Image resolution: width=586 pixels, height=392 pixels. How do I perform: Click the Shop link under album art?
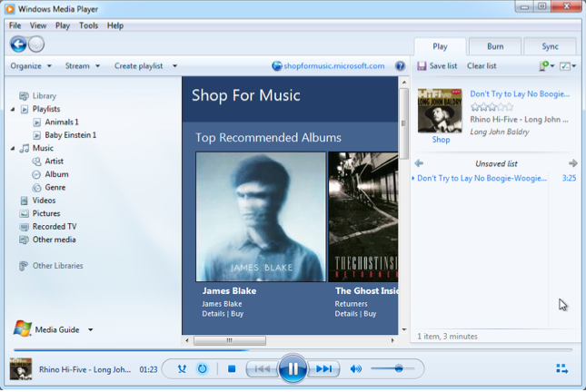(x=441, y=140)
